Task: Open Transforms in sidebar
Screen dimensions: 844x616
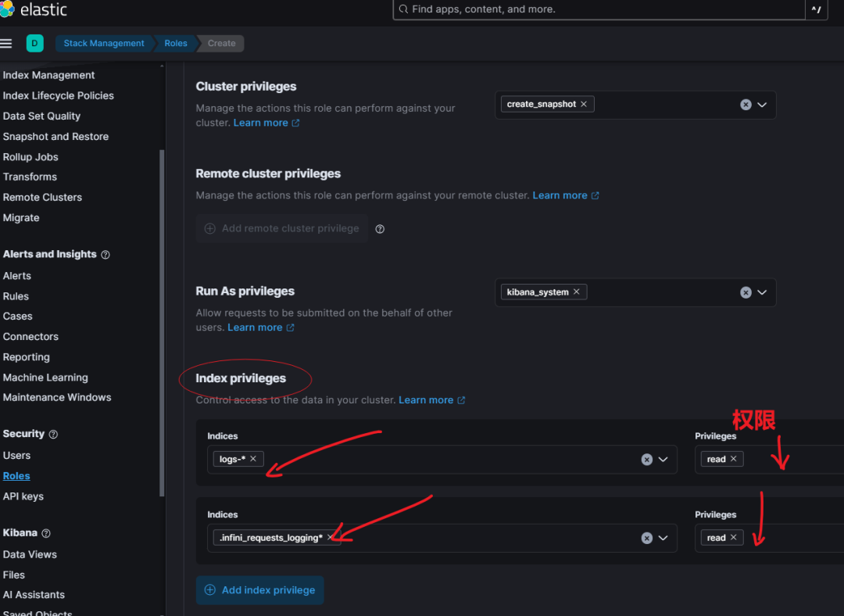Action: [30, 177]
